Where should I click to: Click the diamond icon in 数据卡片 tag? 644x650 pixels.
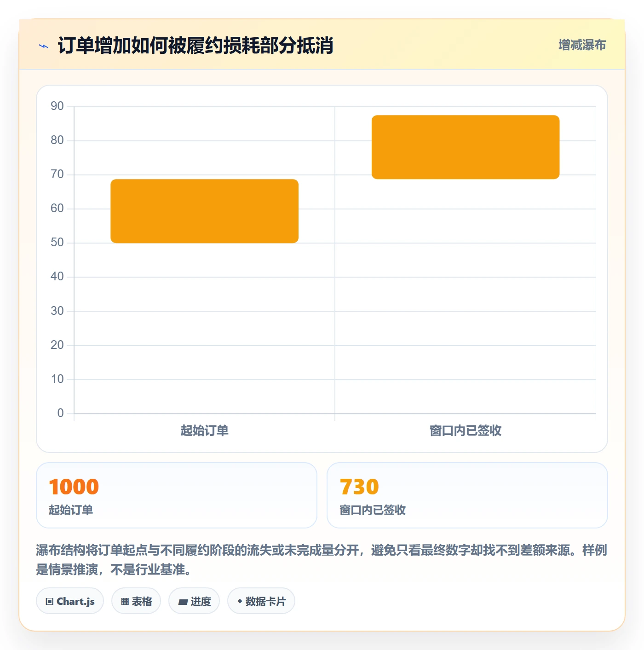[240, 601]
